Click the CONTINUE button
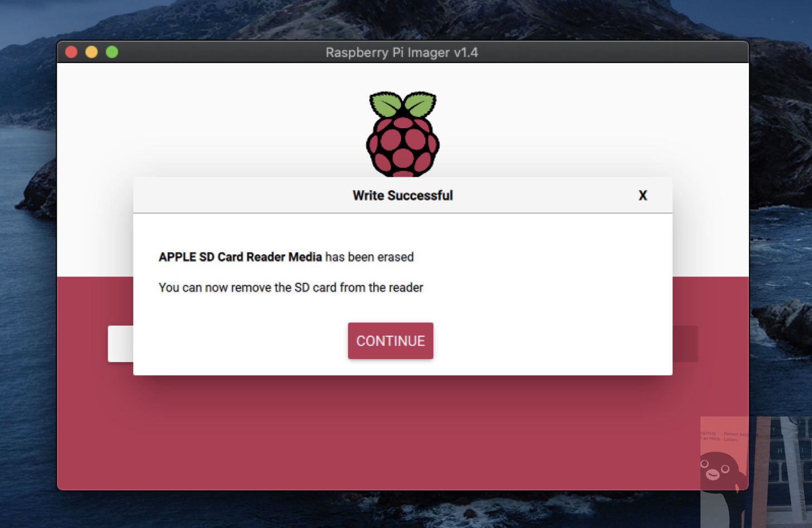 coord(390,341)
